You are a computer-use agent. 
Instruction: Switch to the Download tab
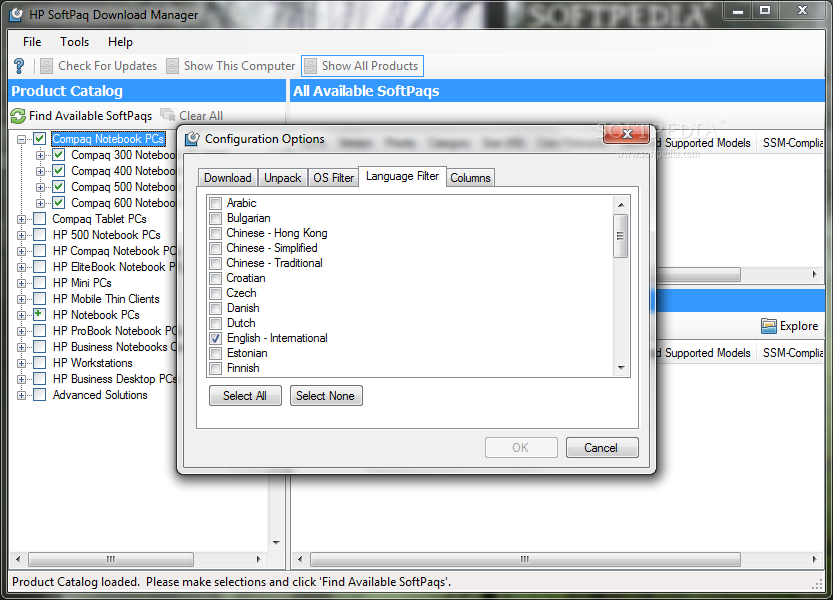[227, 178]
